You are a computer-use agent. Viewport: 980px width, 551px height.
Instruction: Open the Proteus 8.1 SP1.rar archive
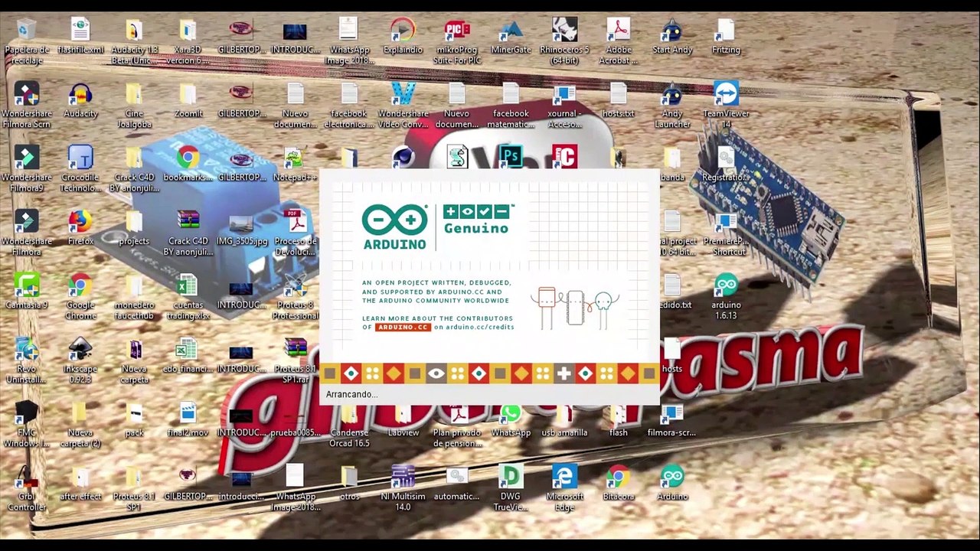click(295, 360)
